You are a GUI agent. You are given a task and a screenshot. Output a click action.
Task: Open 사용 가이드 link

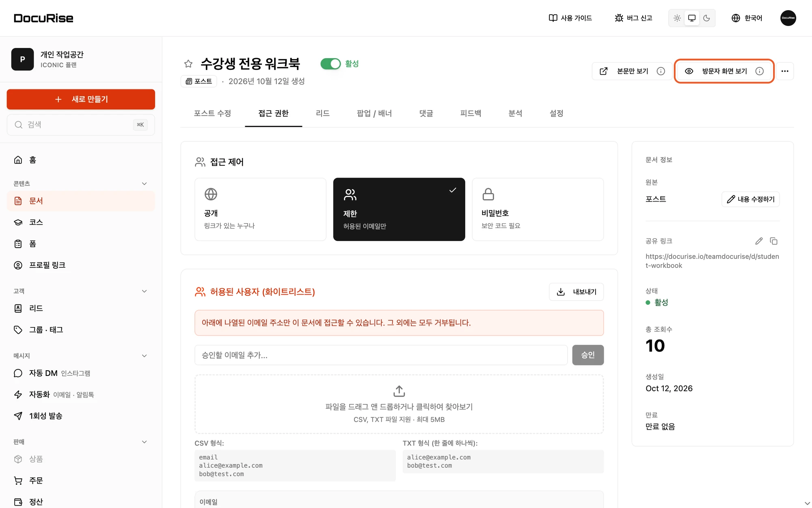tap(570, 18)
